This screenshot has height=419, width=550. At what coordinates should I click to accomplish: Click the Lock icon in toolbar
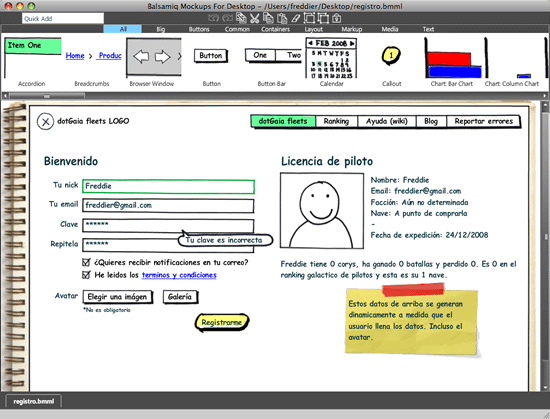[x=337, y=18]
